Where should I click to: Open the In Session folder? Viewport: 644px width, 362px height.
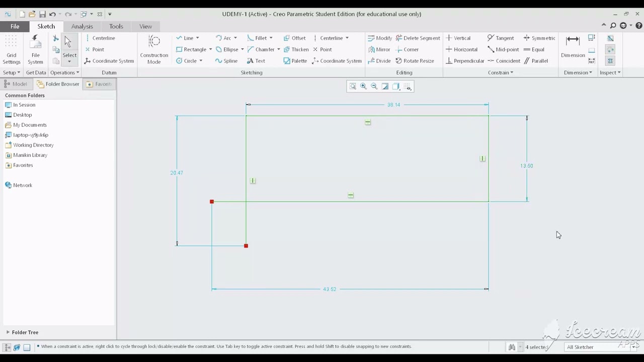20,105
